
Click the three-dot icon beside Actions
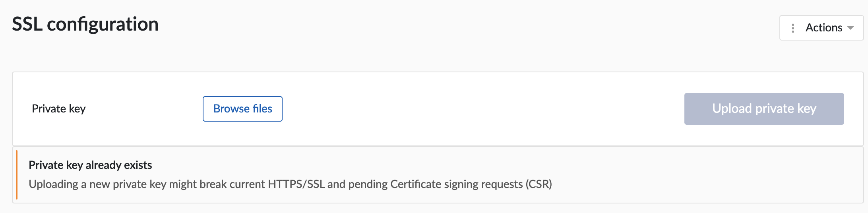point(793,28)
